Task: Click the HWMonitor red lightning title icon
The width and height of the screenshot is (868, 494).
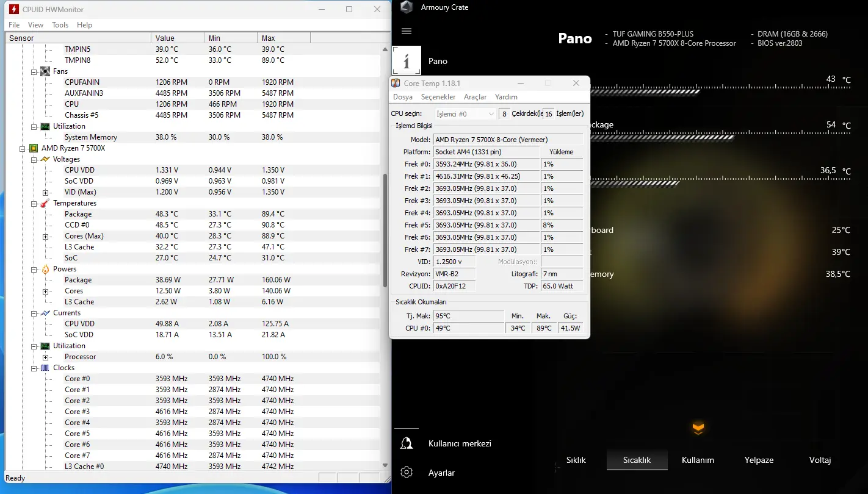Action: [x=13, y=9]
